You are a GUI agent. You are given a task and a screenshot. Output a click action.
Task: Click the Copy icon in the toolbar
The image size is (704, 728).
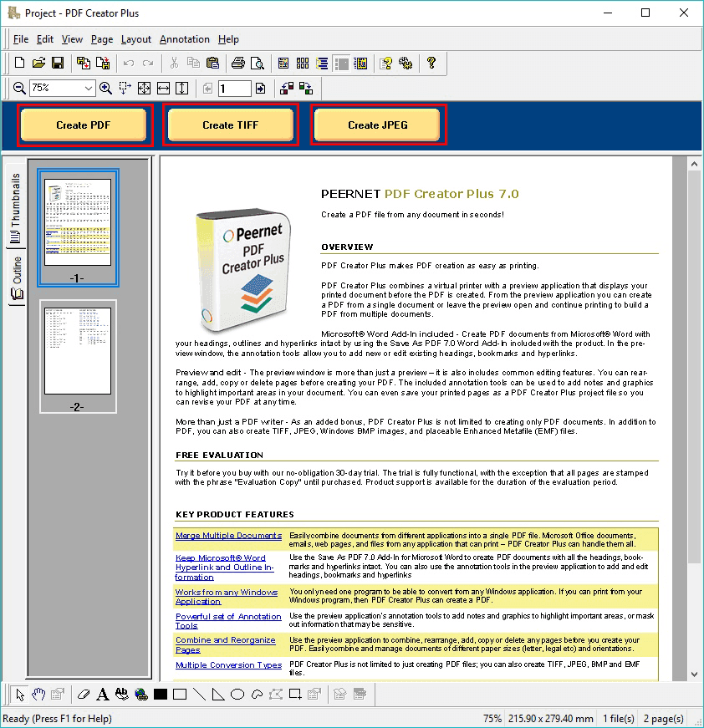[193, 63]
